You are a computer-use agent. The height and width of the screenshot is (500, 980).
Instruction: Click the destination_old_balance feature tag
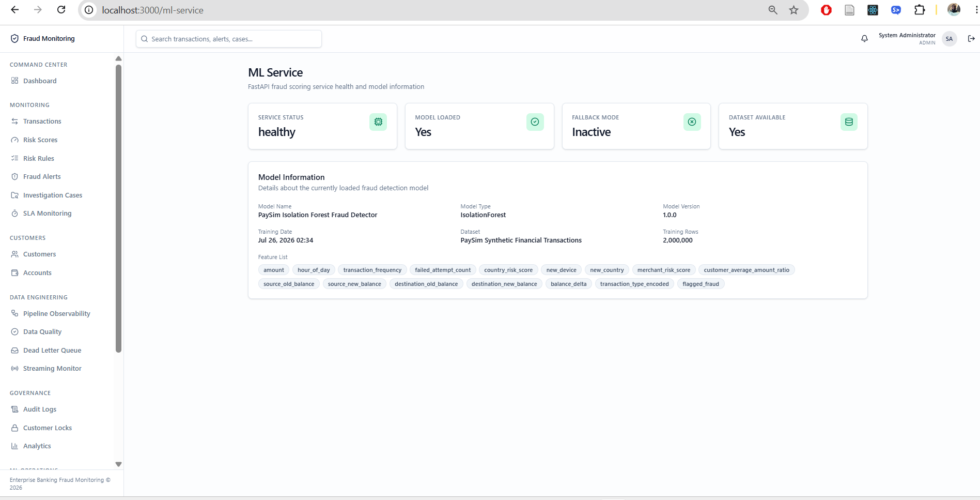(426, 284)
